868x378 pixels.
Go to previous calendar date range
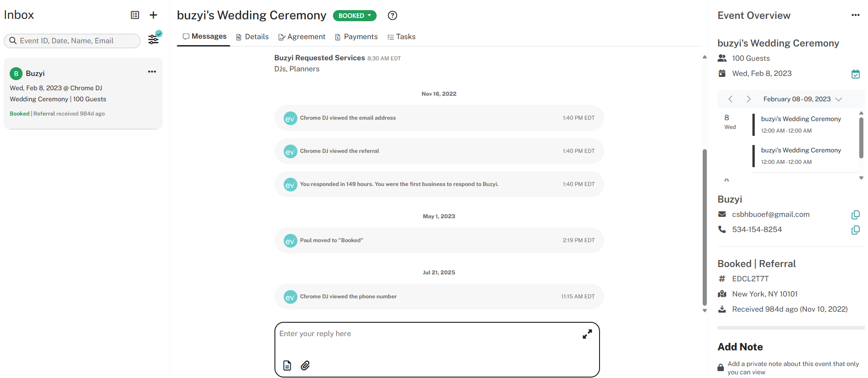tap(730, 99)
